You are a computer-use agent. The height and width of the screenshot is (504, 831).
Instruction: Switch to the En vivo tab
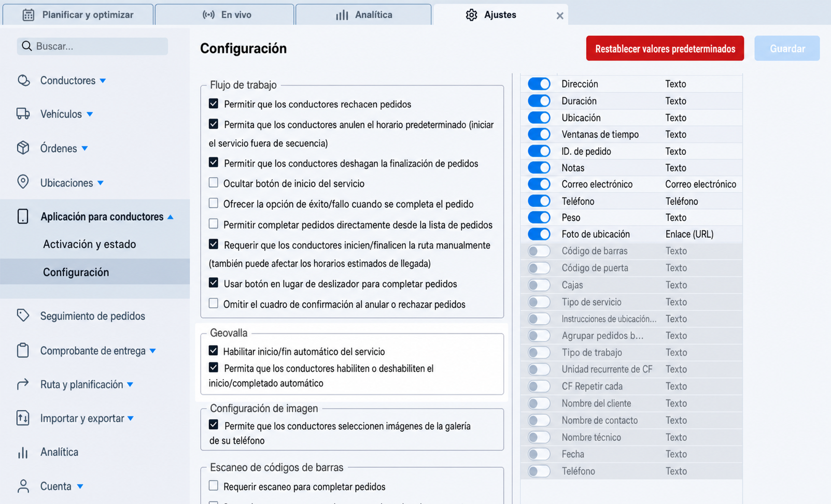[x=224, y=15]
